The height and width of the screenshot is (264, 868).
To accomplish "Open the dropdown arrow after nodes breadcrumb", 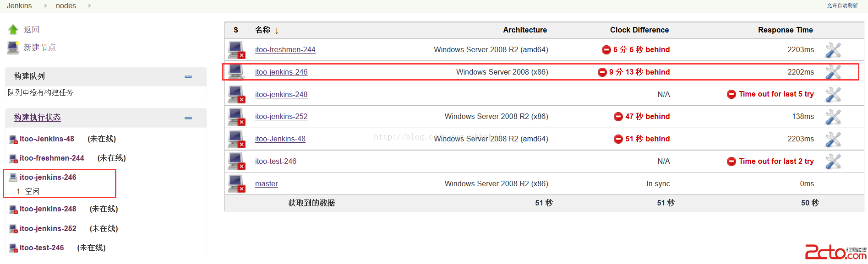I will 89,5.
